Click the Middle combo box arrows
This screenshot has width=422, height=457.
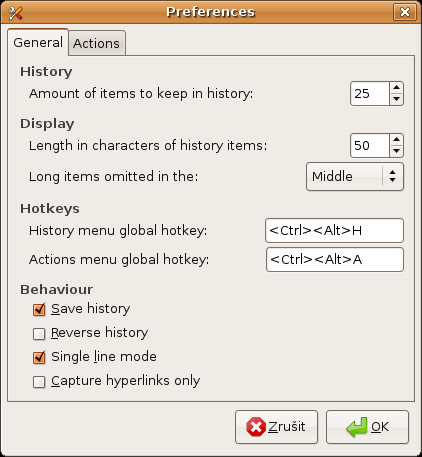[393, 176]
